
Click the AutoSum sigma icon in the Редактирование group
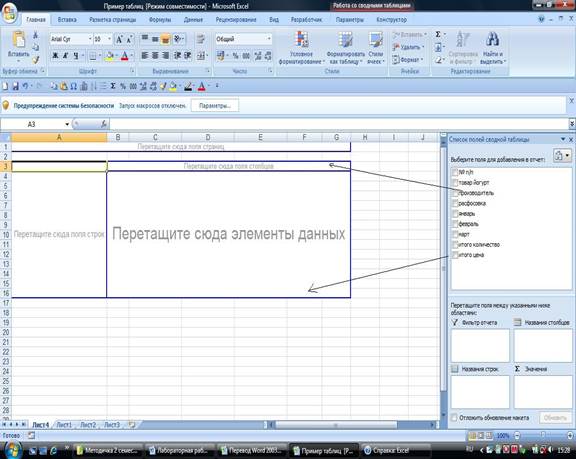click(438, 35)
